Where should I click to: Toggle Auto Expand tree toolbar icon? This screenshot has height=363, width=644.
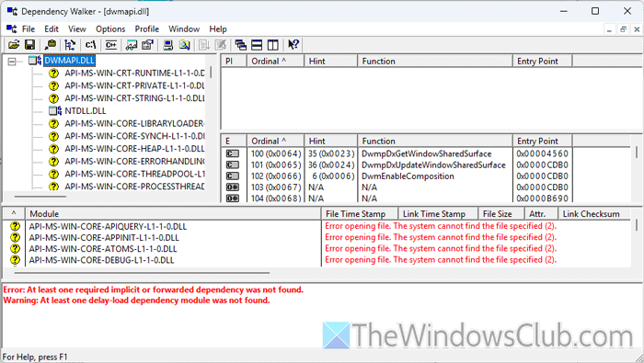click(70, 45)
